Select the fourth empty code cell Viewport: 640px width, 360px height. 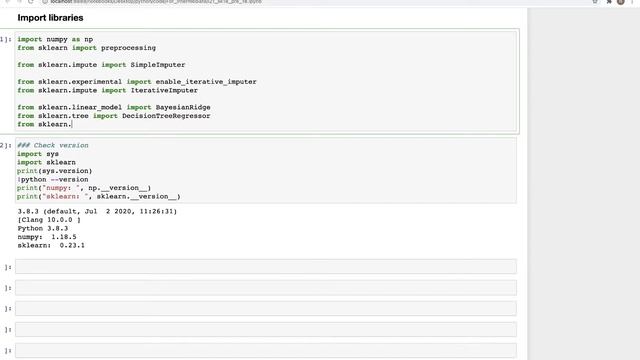coord(266,329)
